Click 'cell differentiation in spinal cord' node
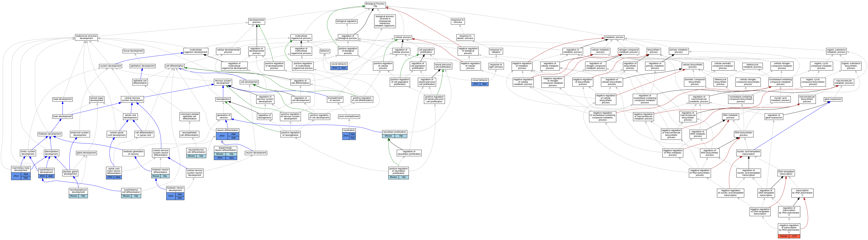The image size is (868, 240). click(x=144, y=134)
